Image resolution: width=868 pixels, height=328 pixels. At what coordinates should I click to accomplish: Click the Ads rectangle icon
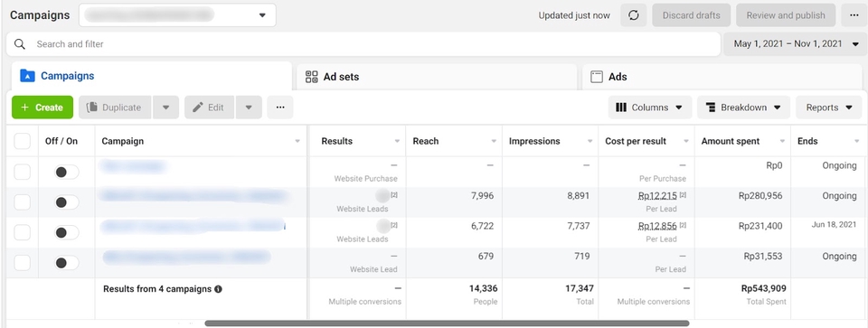[x=596, y=76]
